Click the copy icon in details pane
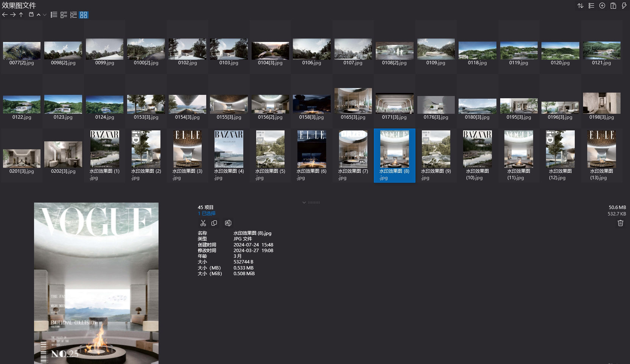630x364 pixels. tap(214, 223)
